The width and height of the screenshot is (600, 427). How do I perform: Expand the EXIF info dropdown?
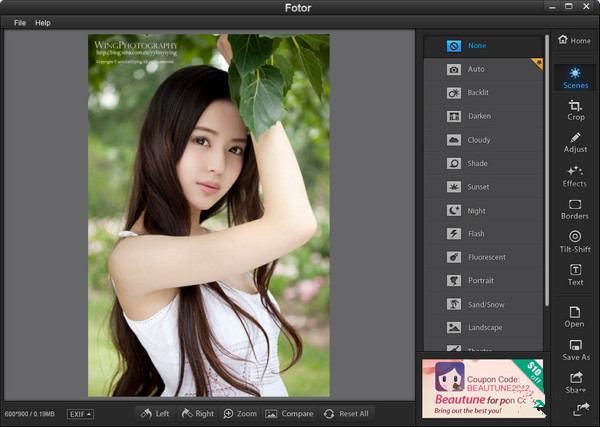coord(80,414)
